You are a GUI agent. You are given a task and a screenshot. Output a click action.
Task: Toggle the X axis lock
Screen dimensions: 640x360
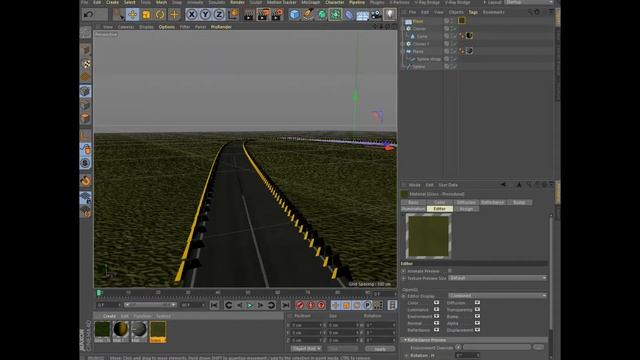pos(191,15)
